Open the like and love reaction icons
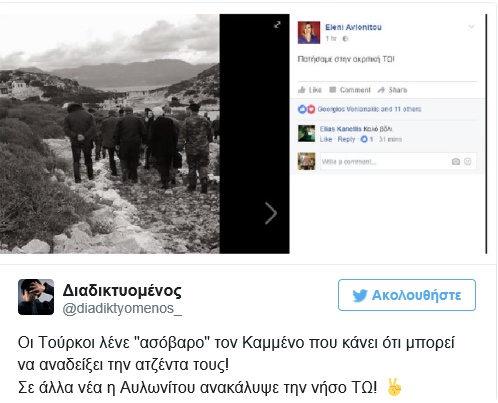The width and height of the screenshot is (498, 403). (306, 109)
